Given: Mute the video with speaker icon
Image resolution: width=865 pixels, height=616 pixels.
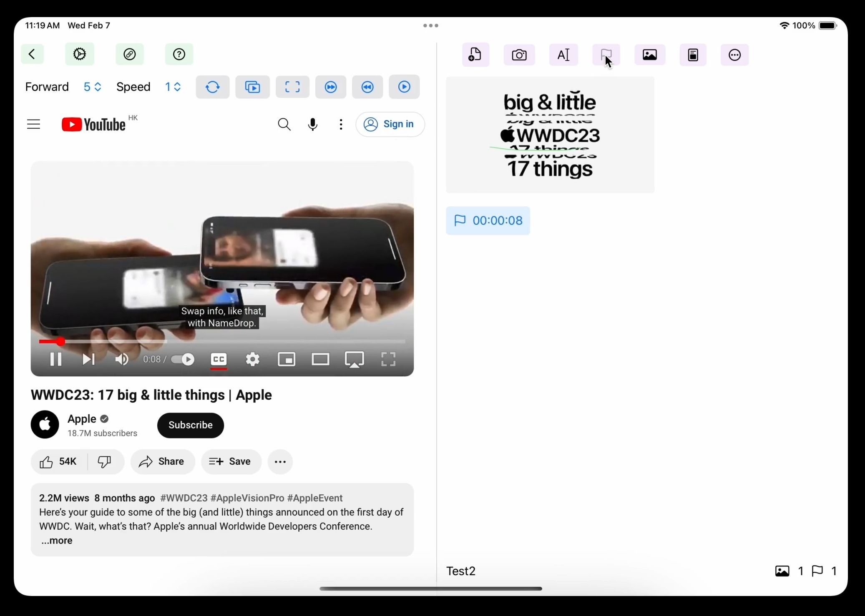Looking at the screenshot, I should [x=121, y=359].
